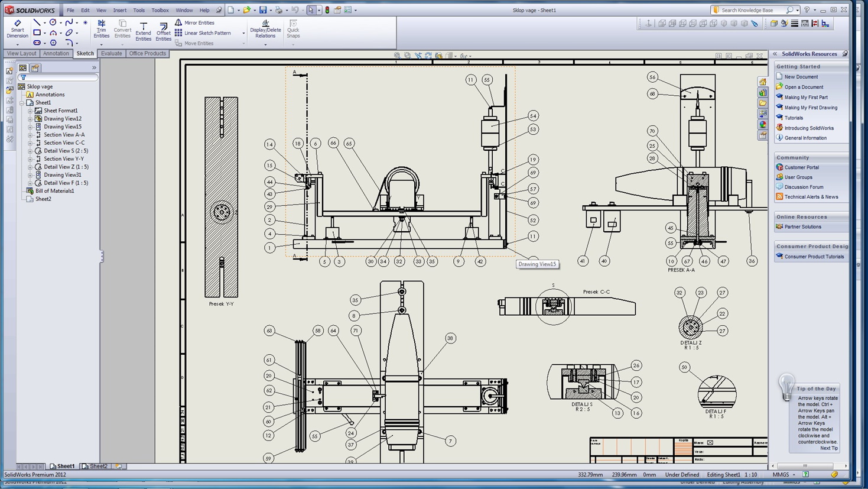The image size is (868, 489).
Task: Open the Design Library tab in task pane
Action: [763, 92]
